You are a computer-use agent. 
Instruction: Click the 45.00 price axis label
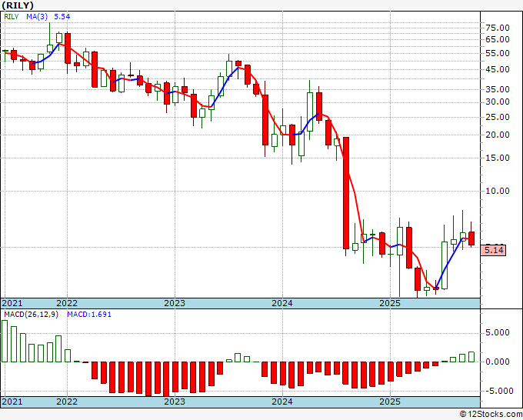(498, 69)
